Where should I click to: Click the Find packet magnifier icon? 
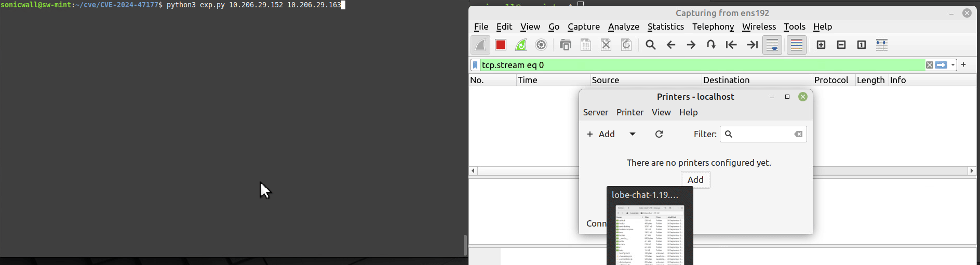[x=651, y=45]
